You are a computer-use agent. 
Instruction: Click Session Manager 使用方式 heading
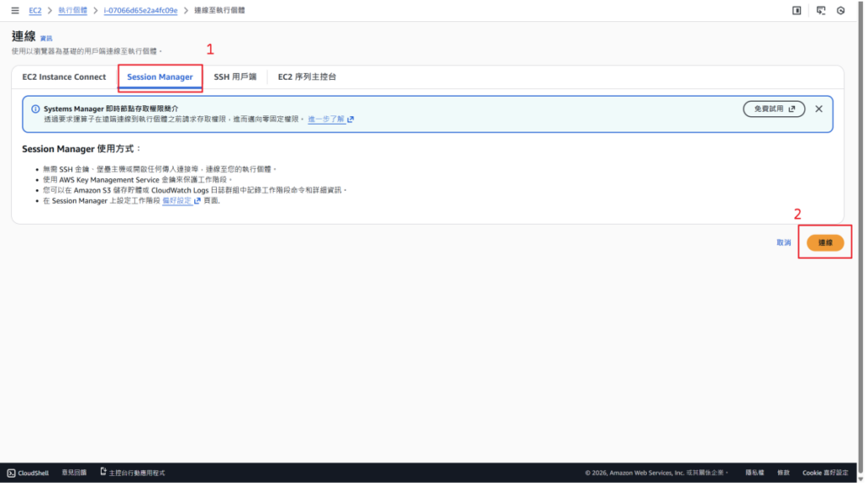point(81,149)
